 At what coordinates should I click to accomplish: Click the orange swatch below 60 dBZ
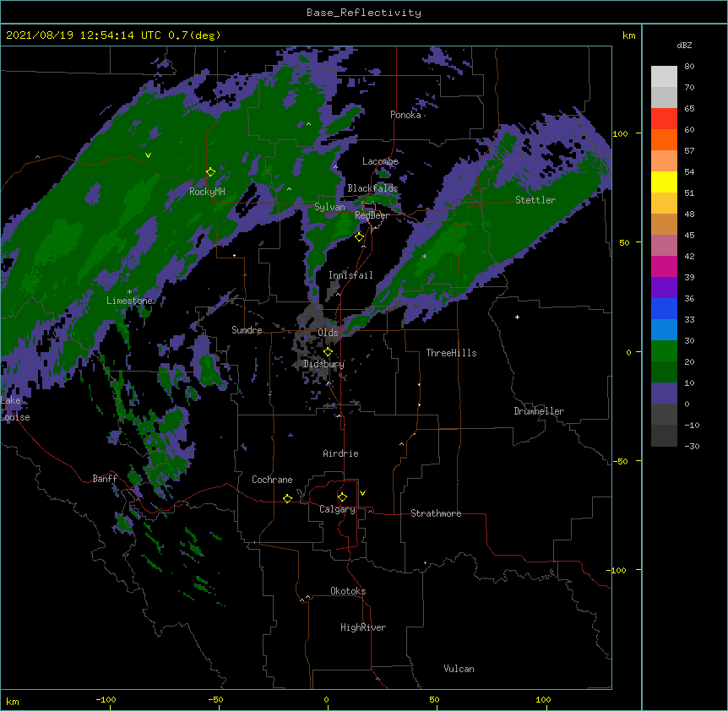664,139
